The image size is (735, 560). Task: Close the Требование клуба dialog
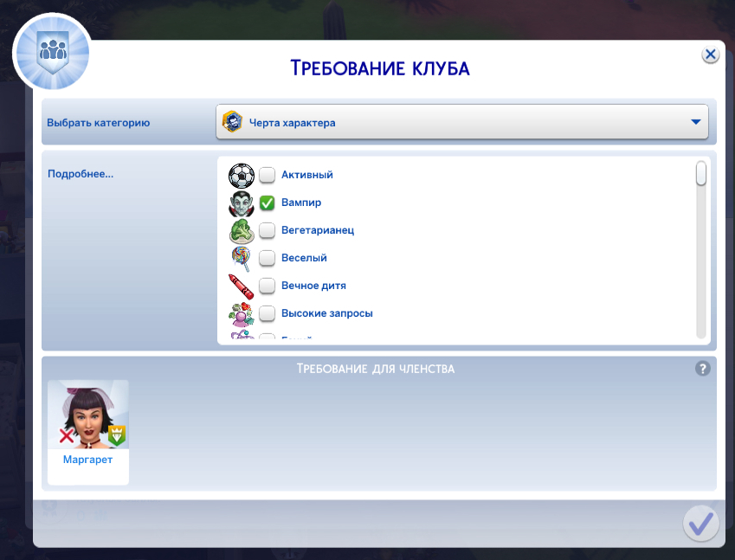point(710,55)
